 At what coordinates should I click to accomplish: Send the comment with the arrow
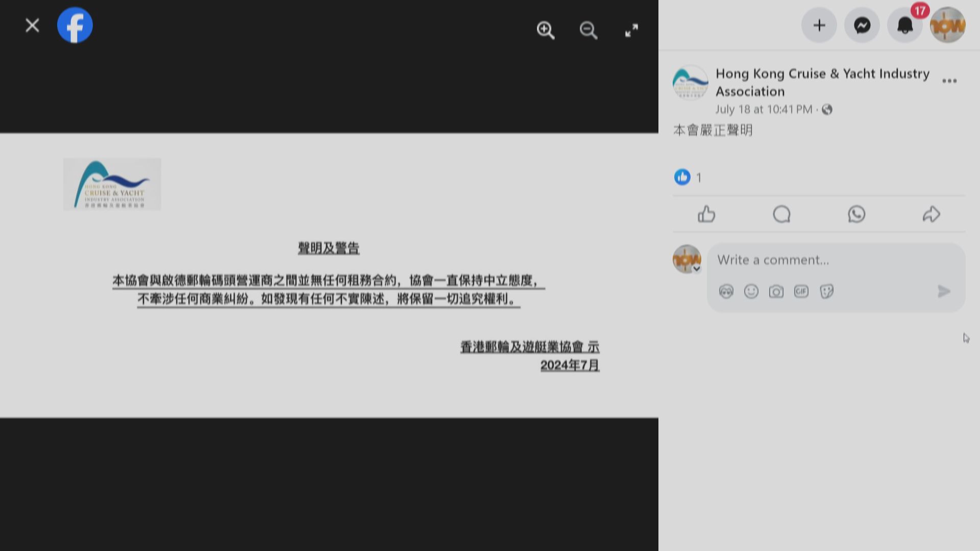click(x=944, y=291)
